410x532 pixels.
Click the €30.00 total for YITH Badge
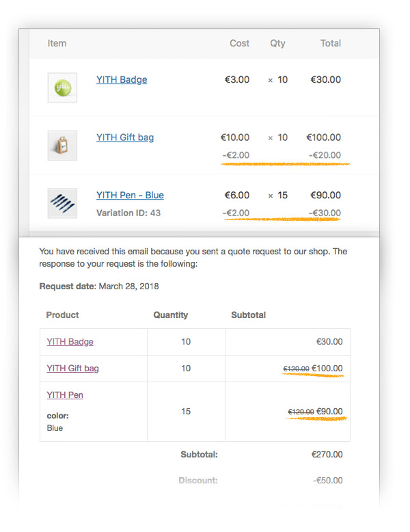[x=326, y=79]
